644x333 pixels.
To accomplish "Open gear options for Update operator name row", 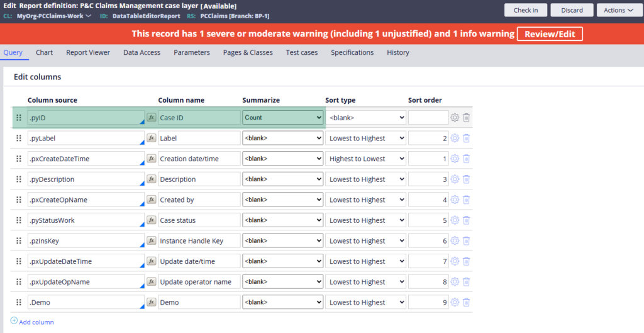I will 455,282.
